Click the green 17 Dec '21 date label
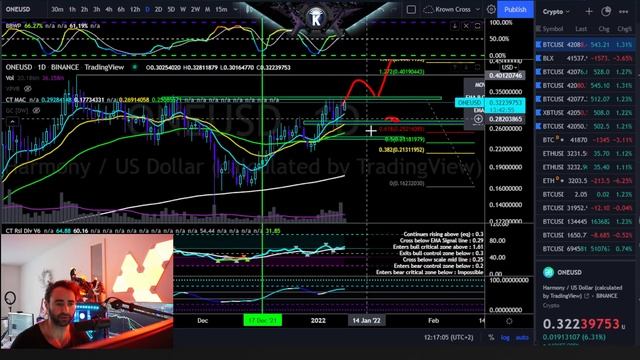 point(262,320)
